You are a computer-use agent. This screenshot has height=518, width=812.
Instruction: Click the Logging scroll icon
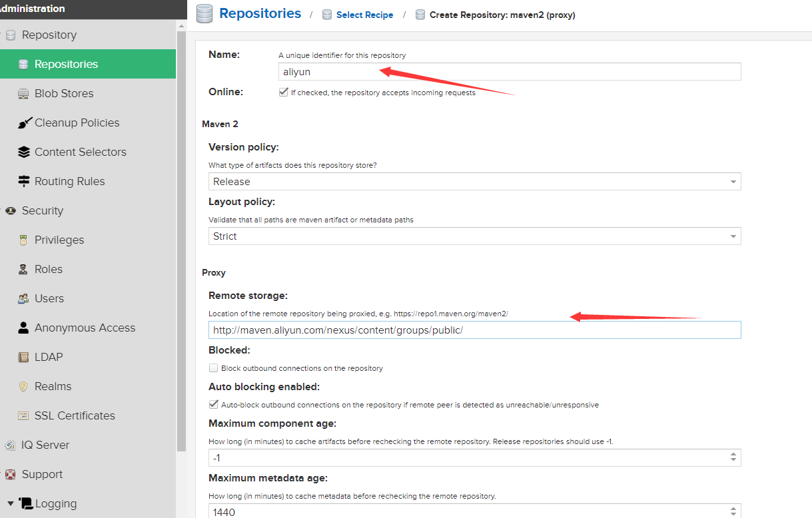point(26,503)
